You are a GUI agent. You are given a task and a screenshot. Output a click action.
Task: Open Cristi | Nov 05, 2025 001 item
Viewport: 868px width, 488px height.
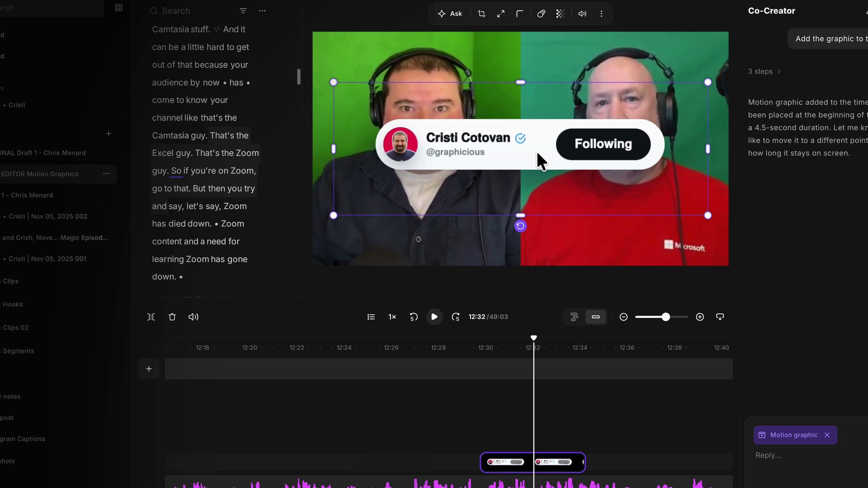44,259
